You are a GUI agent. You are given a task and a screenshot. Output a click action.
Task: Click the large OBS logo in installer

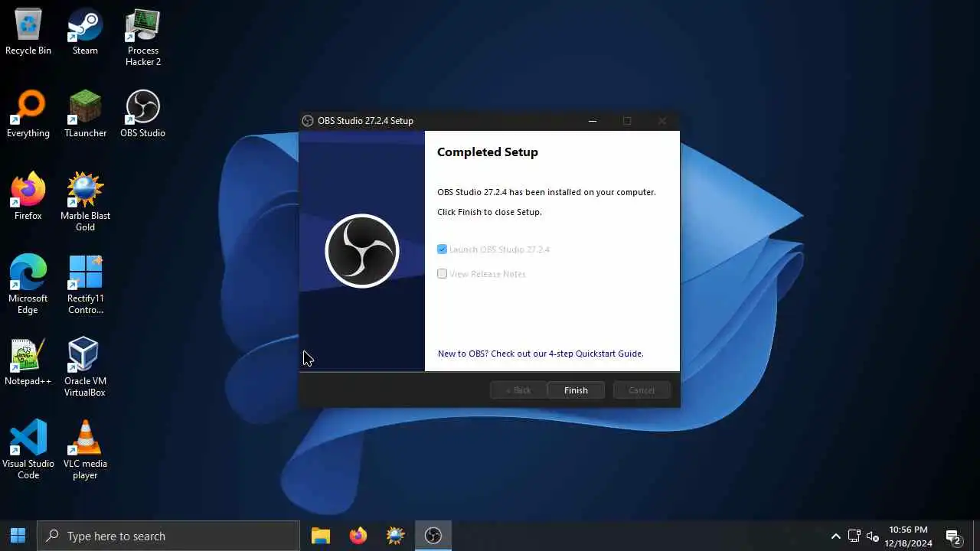[362, 251]
